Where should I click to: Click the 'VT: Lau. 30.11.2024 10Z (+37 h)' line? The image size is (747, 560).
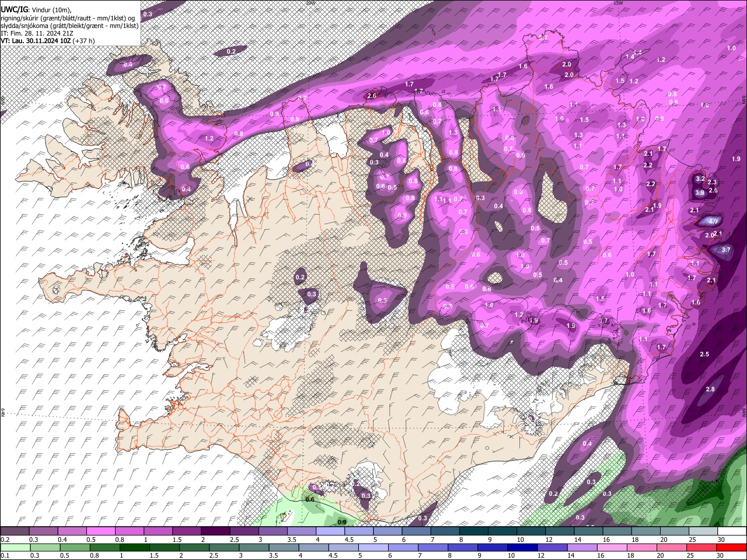(48, 41)
